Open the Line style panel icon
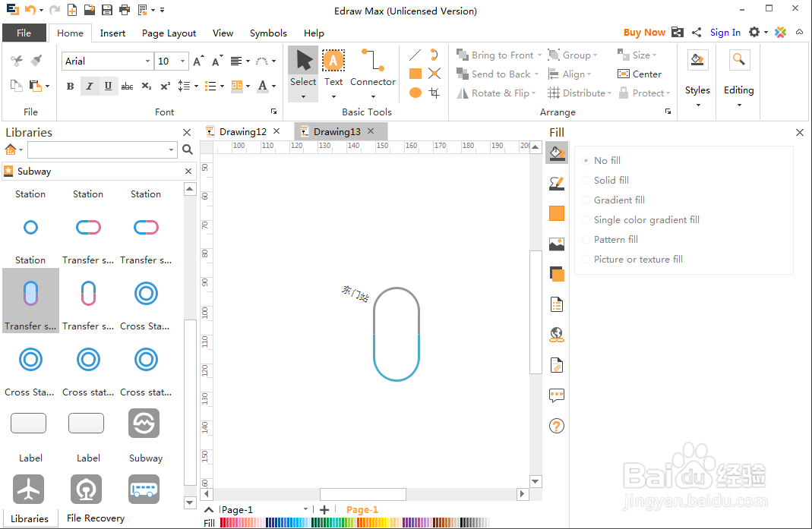Image resolution: width=812 pixels, height=529 pixels. tap(557, 183)
